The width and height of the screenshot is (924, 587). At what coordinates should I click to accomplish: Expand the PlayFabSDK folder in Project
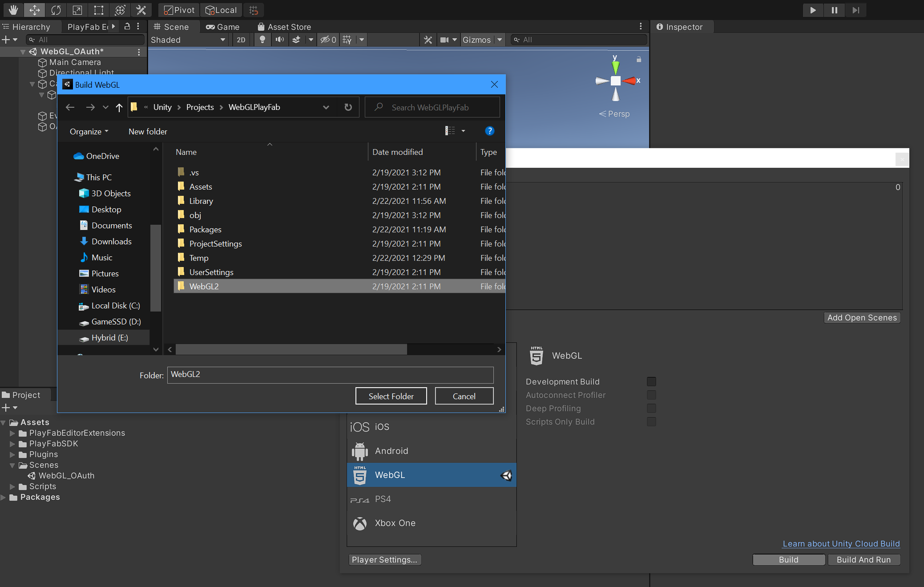(12, 444)
